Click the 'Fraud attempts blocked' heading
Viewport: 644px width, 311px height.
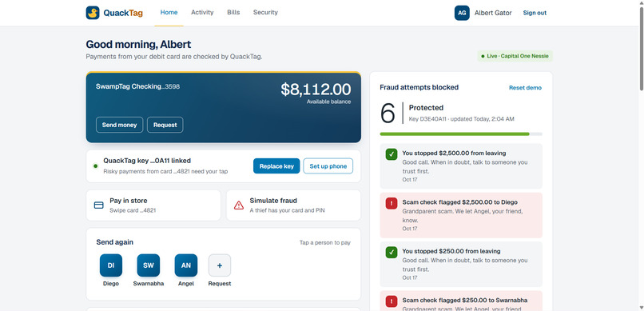(x=419, y=87)
